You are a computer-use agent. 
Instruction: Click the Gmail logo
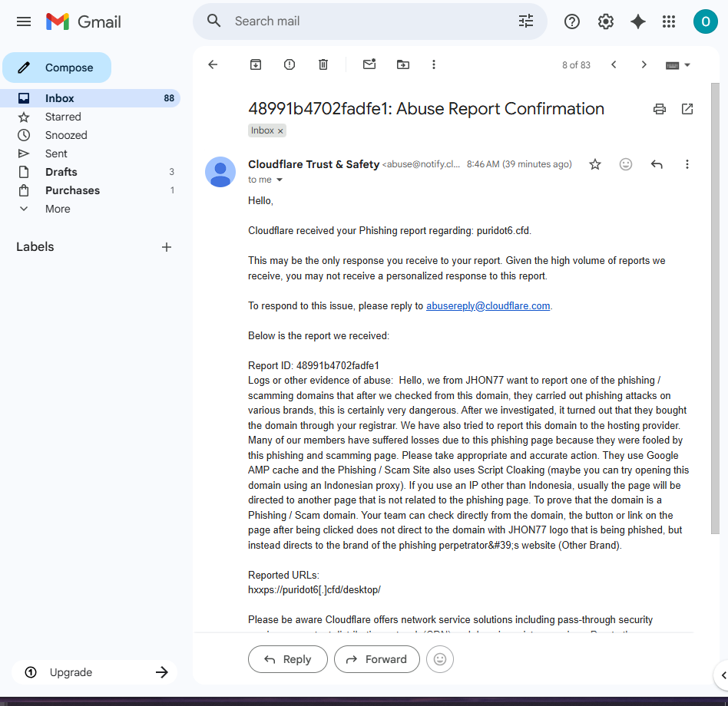click(84, 21)
